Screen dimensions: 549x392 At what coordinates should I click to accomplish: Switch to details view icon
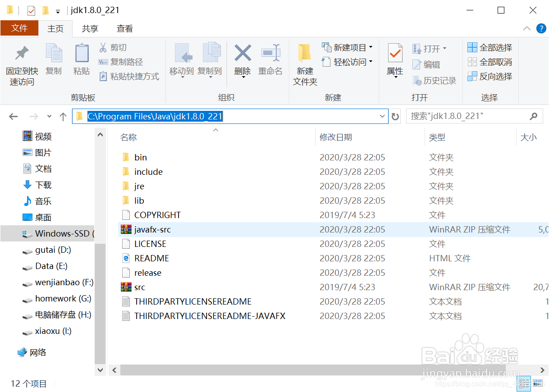(x=524, y=383)
